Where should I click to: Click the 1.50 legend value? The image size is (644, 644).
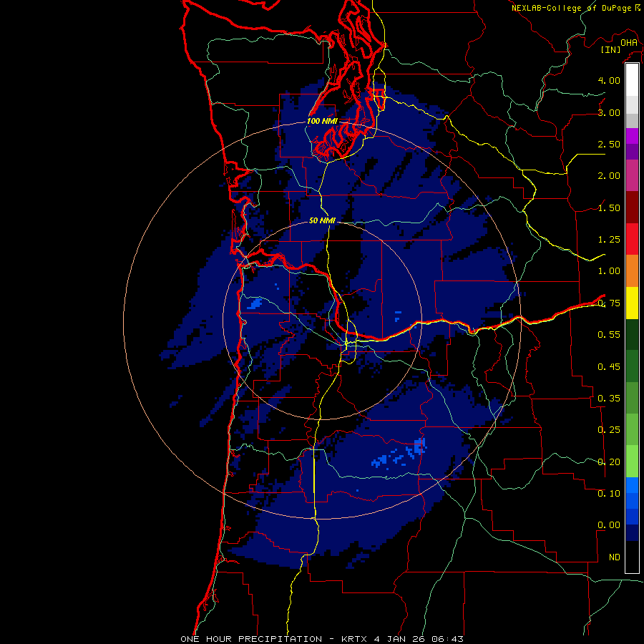click(609, 208)
